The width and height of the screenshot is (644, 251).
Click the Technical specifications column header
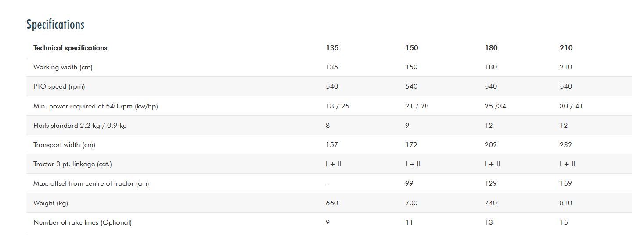coord(70,48)
